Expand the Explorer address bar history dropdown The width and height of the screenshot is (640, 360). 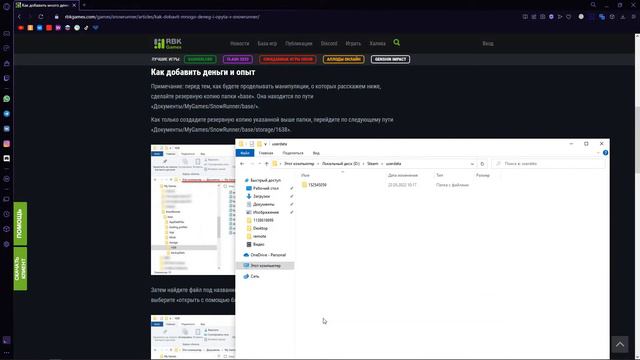pos(472,164)
